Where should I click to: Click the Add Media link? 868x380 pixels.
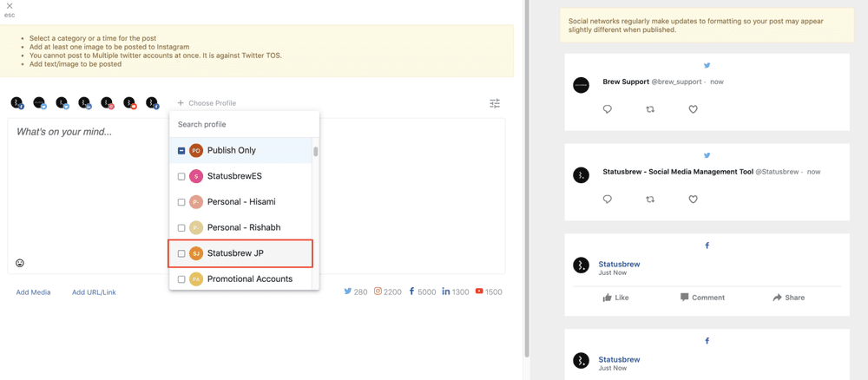point(33,292)
